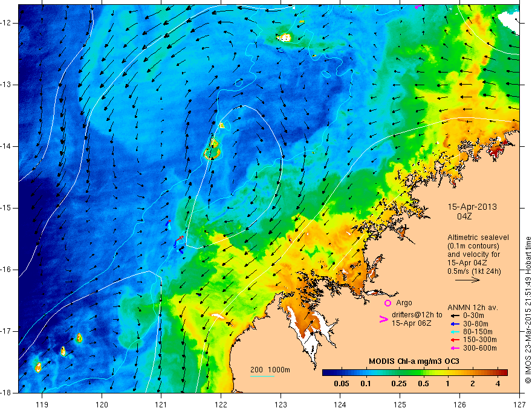Select the magenta 300-600m arrow legend symbol
Image resolution: width=532 pixels, height=411 pixels.
[454, 348]
